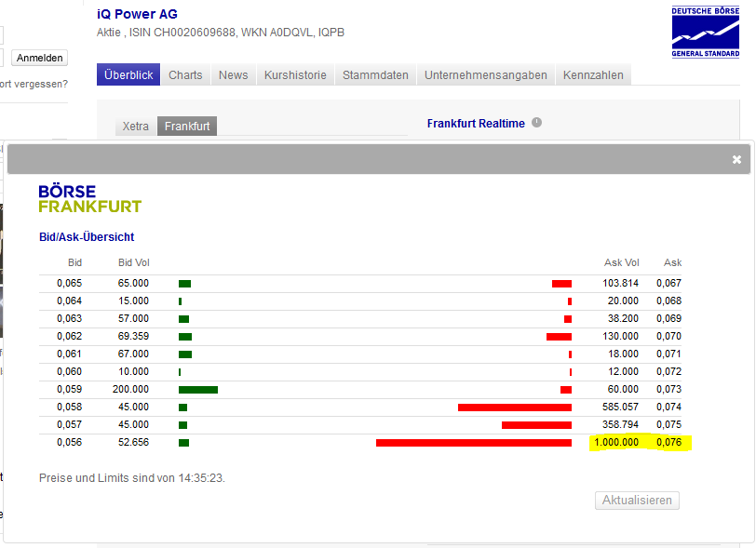Switch to the Xetra exchange tab
The height and width of the screenshot is (548, 756).
[x=136, y=127]
